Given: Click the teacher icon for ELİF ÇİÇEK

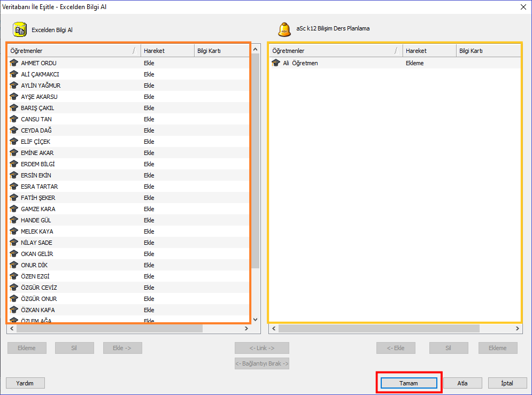Looking at the screenshot, I should (14, 141).
